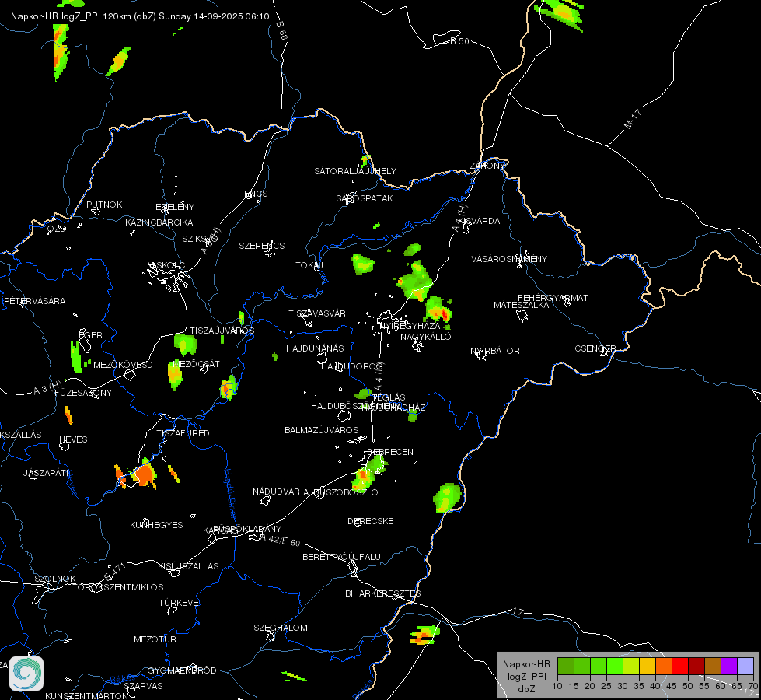Click the SZERENCS label
This screenshot has height=700, width=761.
pyautogui.click(x=262, y=246)
